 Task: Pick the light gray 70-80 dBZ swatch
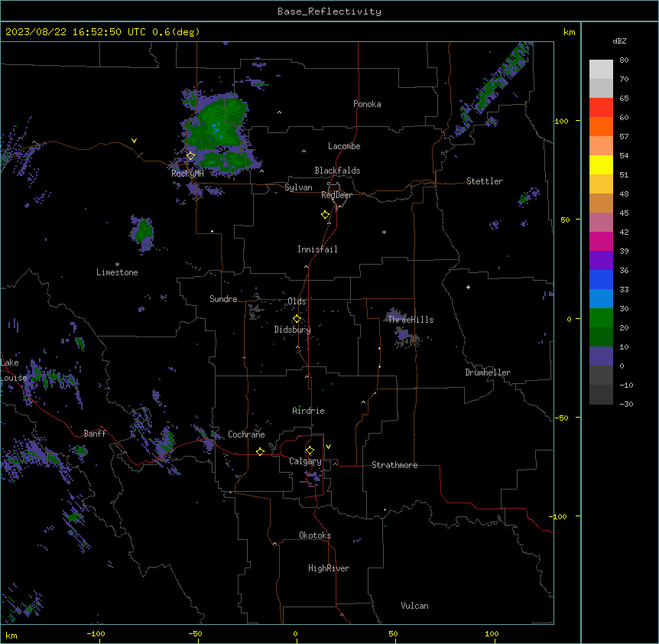601,70
